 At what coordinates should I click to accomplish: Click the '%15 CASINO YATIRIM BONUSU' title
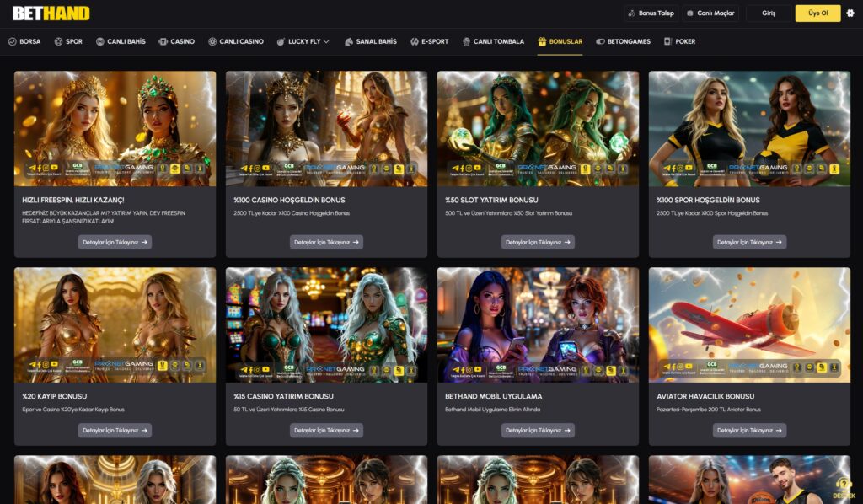pyautogui.click(x=283, y=396)
